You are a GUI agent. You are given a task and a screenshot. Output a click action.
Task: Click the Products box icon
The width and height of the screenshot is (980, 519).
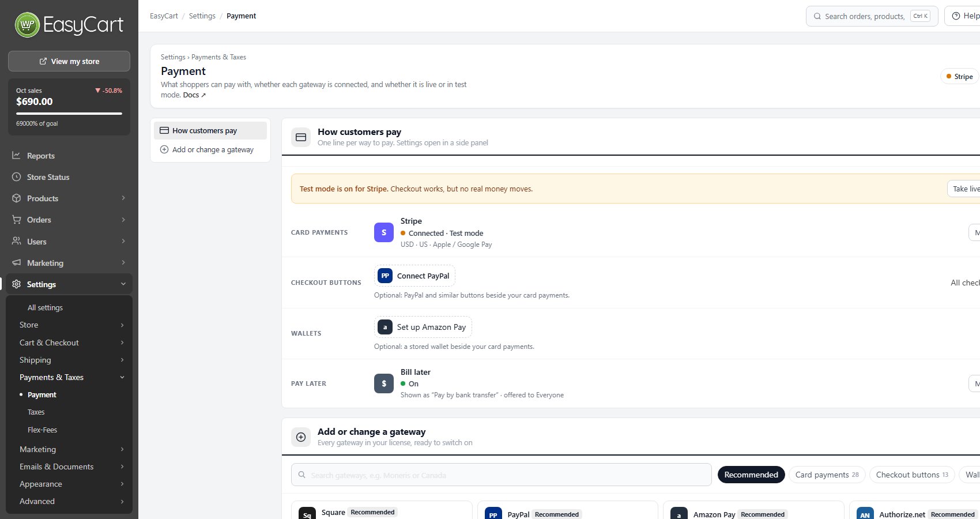[17, 198]
